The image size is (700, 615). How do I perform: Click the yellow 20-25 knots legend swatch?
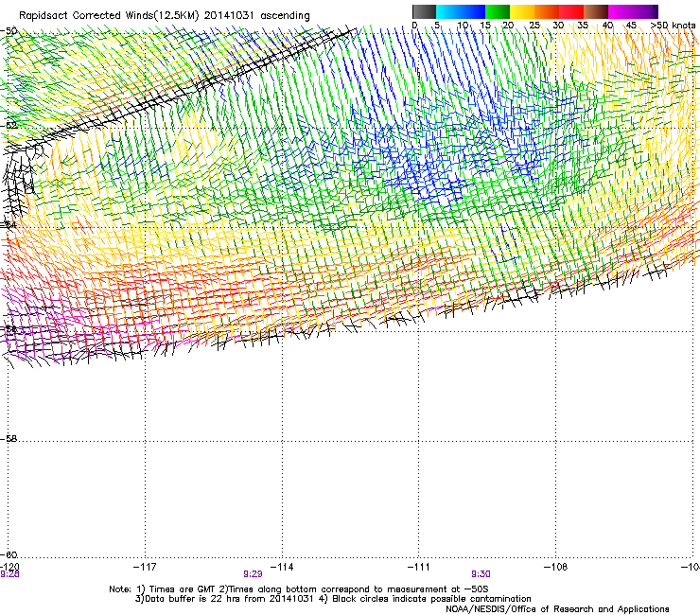pyautogui.click(x=522, y=11)
